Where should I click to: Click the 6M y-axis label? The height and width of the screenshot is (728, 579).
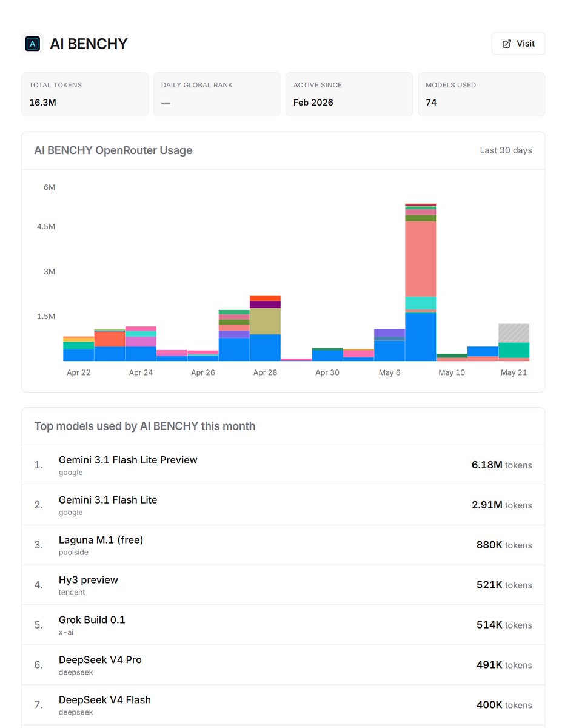49,187
